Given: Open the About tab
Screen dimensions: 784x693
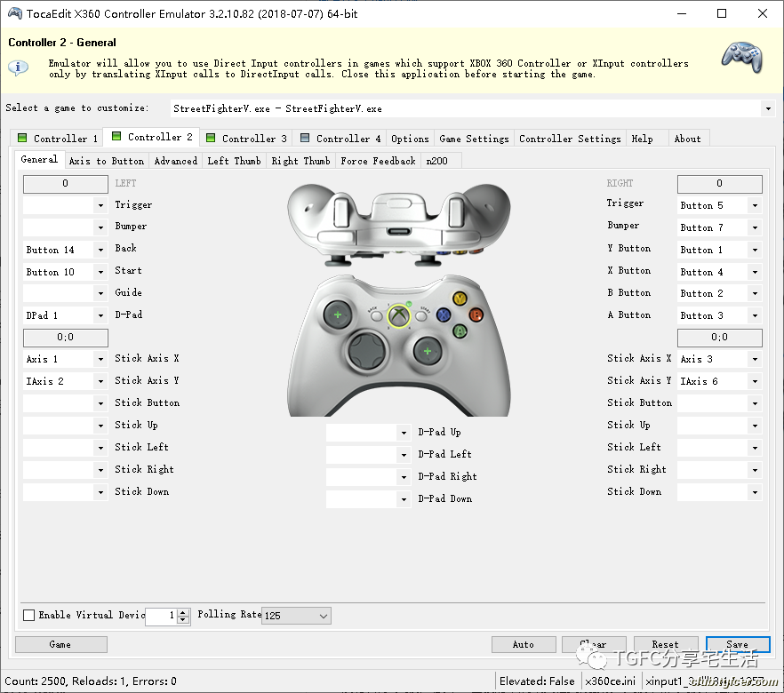Looking at the screenshot, I should point(687,139).
